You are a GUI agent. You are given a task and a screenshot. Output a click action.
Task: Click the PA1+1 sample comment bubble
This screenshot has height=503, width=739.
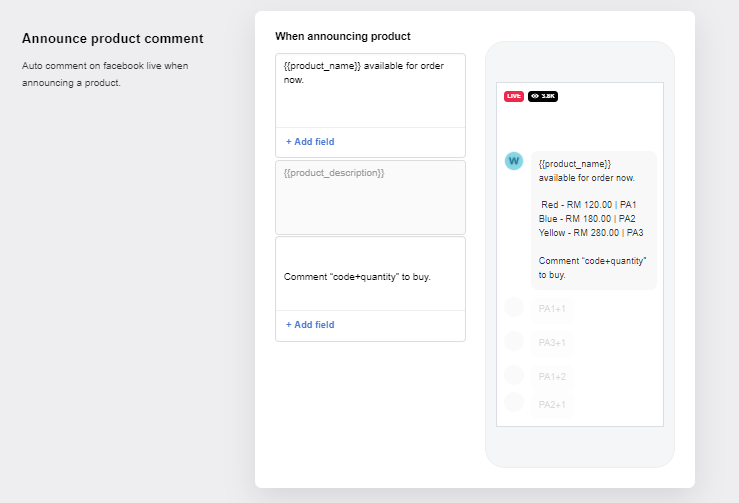tap(552, 309)
